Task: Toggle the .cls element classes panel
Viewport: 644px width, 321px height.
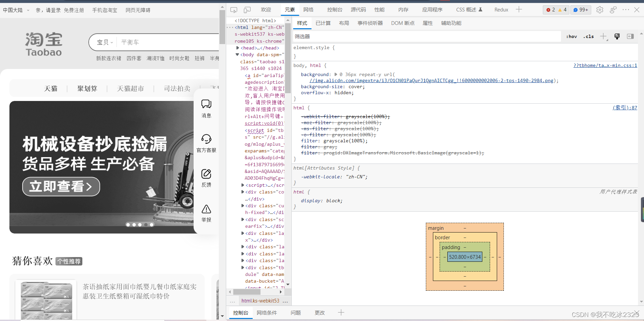Action: click(589, 36)
